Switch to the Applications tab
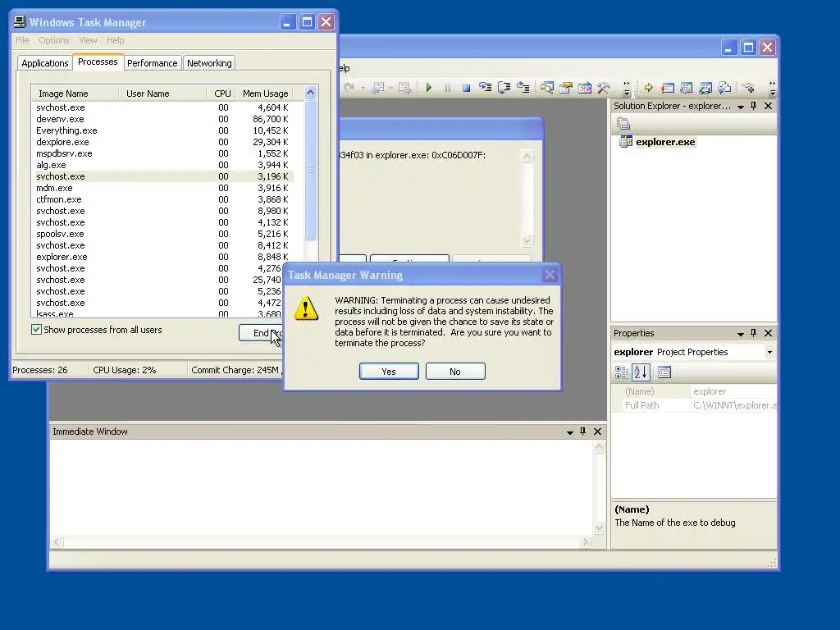 click(x=44, y=63)
